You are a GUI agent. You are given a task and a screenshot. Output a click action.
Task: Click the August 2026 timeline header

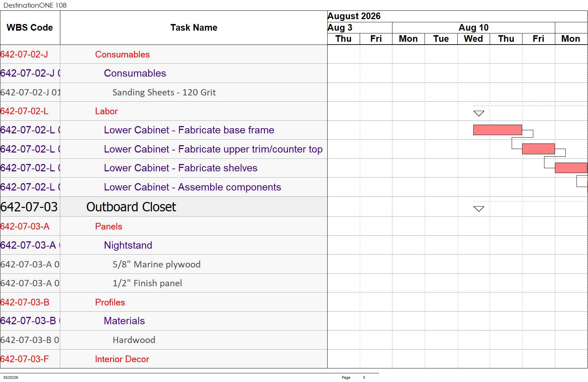coord(354,16)
